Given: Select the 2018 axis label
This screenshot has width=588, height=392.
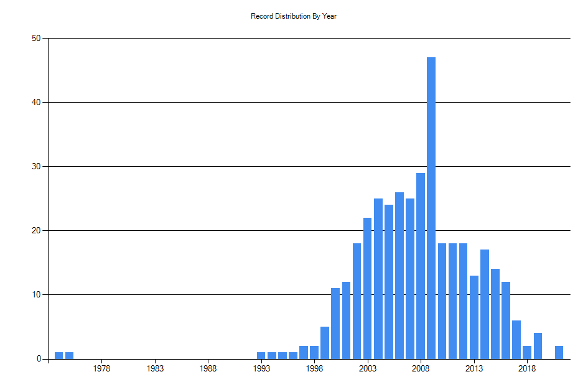Looking at the screenshot, I should [x=528, y=367].
